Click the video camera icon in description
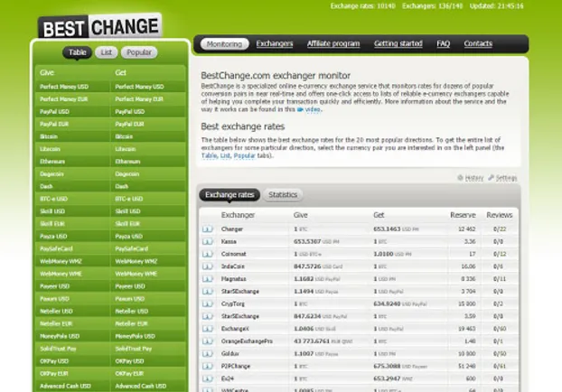 pyautogui.click(x=300, y=109)
